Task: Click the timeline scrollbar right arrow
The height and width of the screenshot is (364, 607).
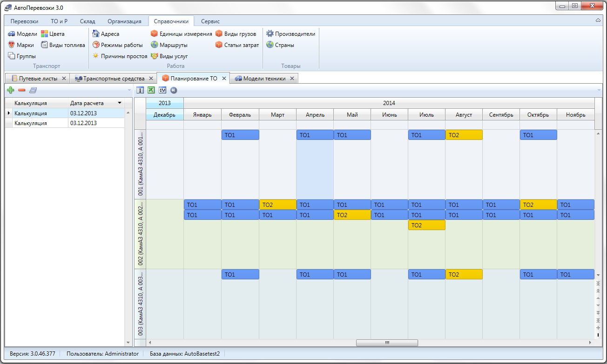Action: pos(590,343)
